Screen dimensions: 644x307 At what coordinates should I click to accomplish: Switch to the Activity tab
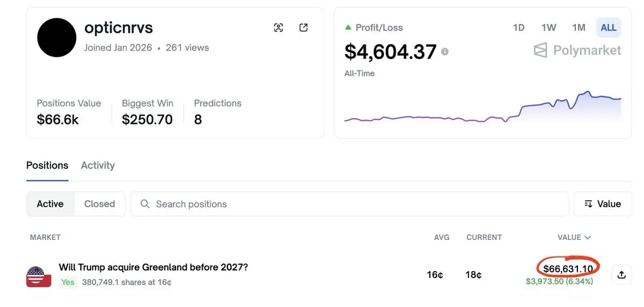pos(98,165)
